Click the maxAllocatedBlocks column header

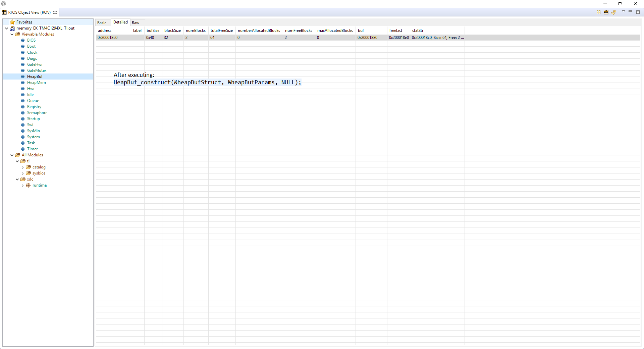click(x=335, y=31)
